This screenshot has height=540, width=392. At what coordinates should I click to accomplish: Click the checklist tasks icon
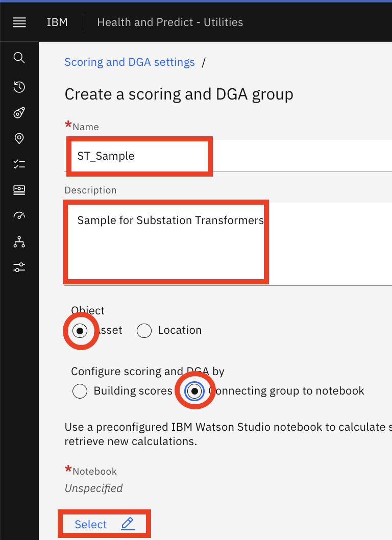point(19,164)
